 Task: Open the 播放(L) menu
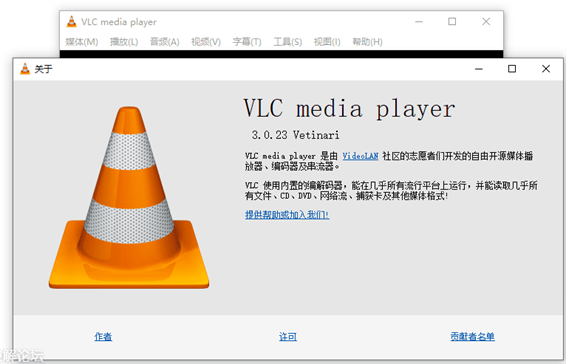[124, 42]
